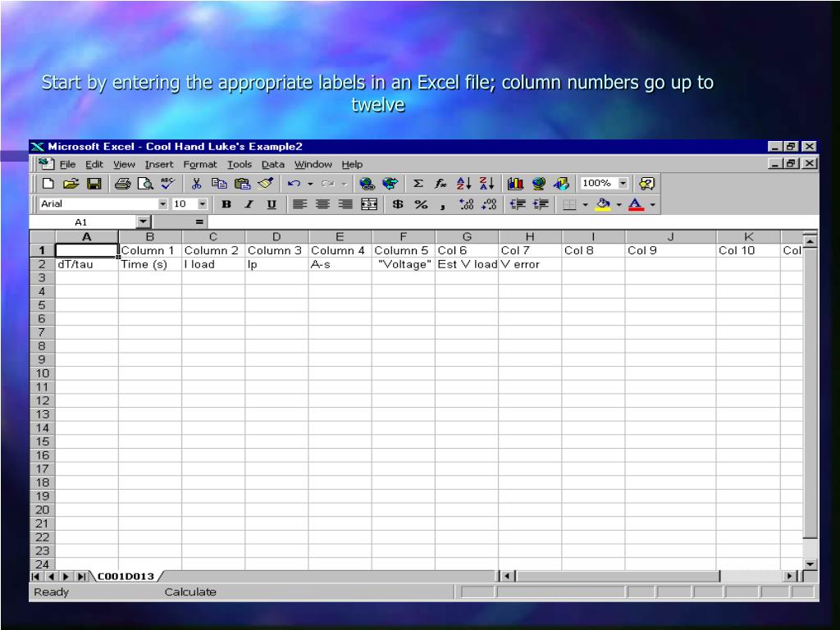Open the Format menu
This screenshot has height=630, width=840.
[200, 164]
